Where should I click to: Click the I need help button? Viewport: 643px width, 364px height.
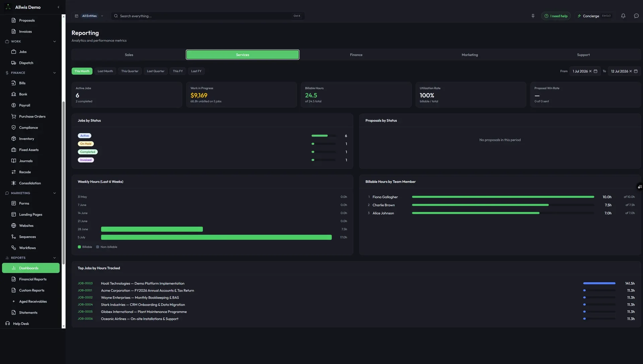point(556,16)
